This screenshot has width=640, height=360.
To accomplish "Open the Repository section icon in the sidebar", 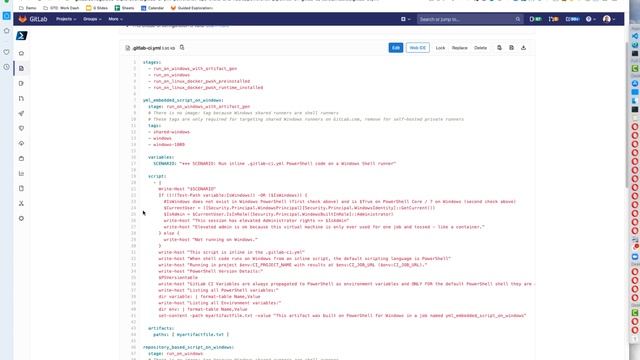I will point(21,68).
